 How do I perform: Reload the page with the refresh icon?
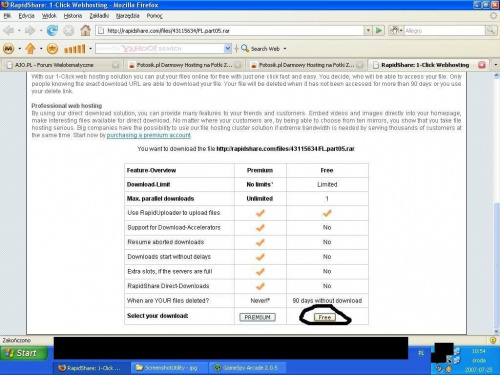52,31
